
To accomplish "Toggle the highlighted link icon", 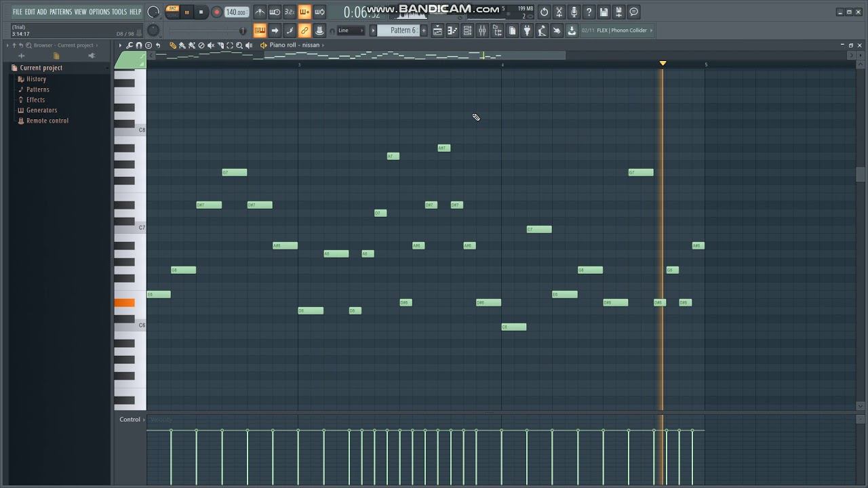I will (x=304, y=30).
